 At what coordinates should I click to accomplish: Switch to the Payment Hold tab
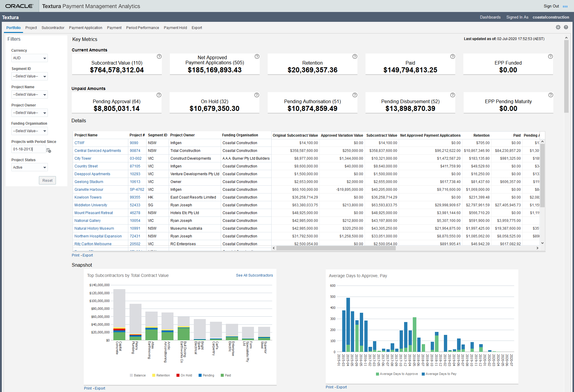pos(175,28)
